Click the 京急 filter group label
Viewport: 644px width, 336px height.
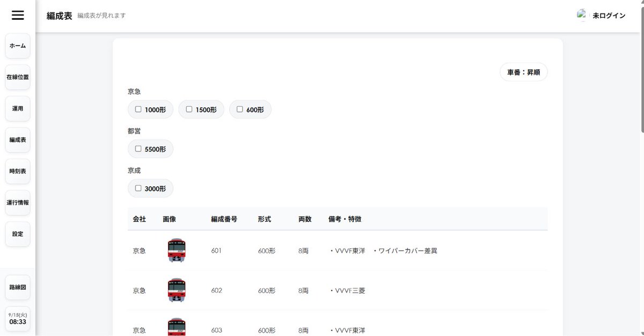pyautogui.click(x=134, y=91)
